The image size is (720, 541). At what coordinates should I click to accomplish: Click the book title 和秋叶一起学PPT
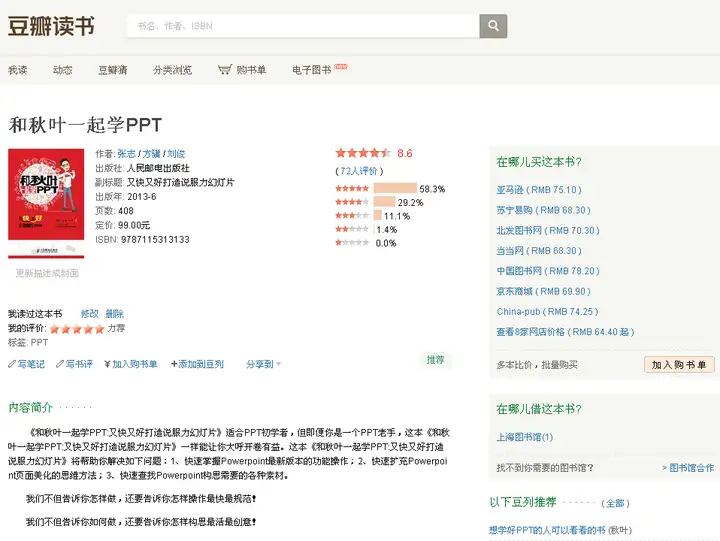point(85,125)
